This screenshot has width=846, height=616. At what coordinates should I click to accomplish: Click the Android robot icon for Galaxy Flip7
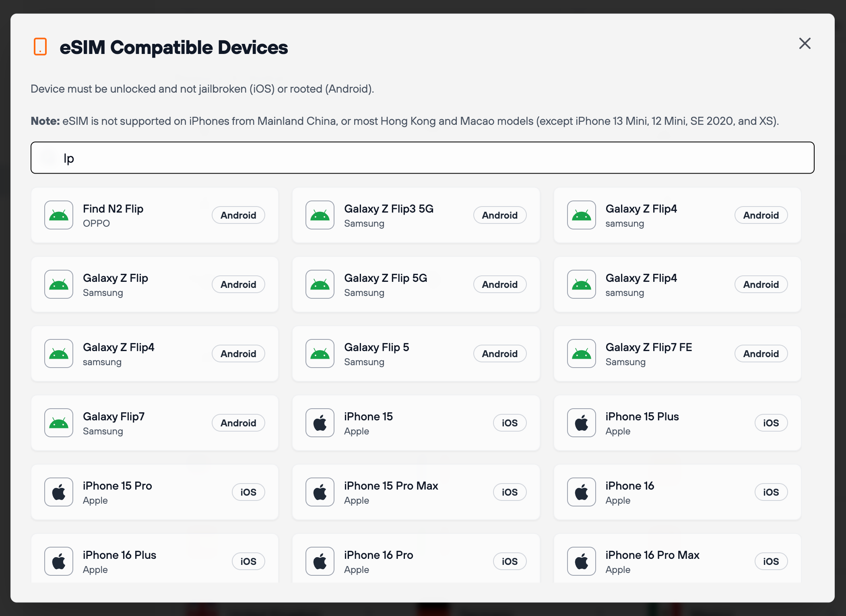(59, 423)
